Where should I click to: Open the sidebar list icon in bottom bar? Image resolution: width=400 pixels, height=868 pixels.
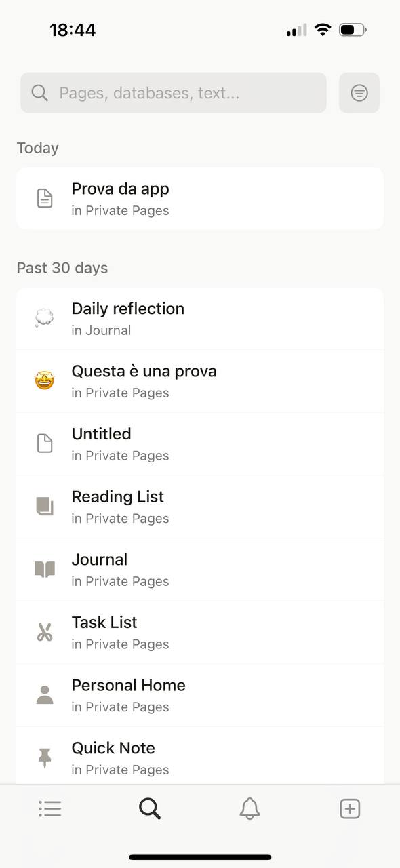click(49, 808)
